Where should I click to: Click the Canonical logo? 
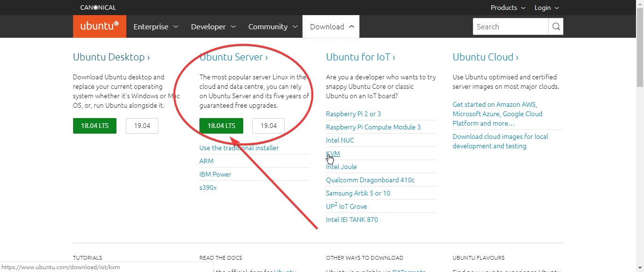[x=98, y=8]
